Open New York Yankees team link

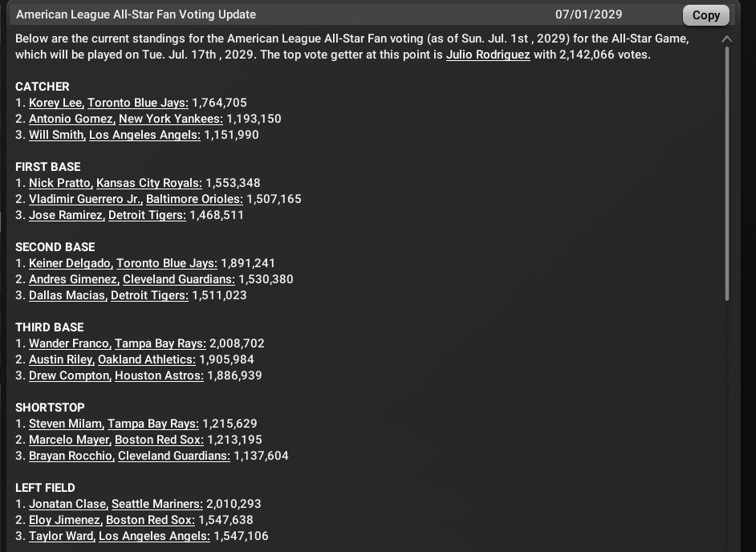[x=171, y=119]
